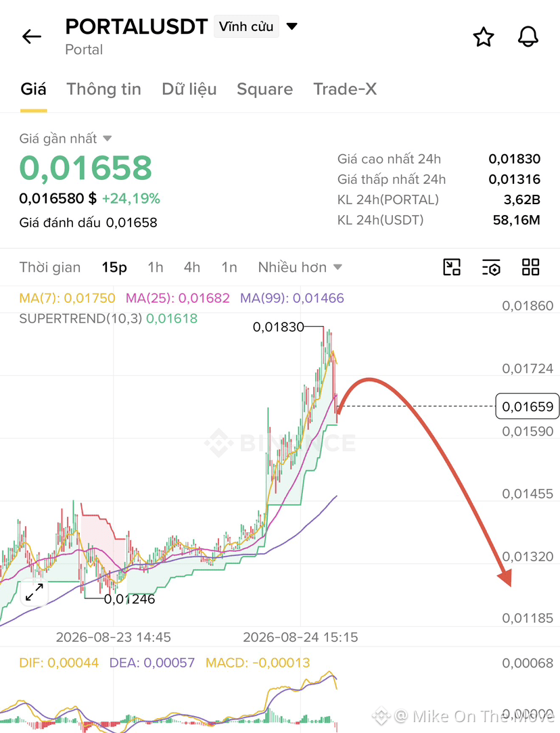
Task: Tap the 0,01246 low marker on chart
Action: 129,599
